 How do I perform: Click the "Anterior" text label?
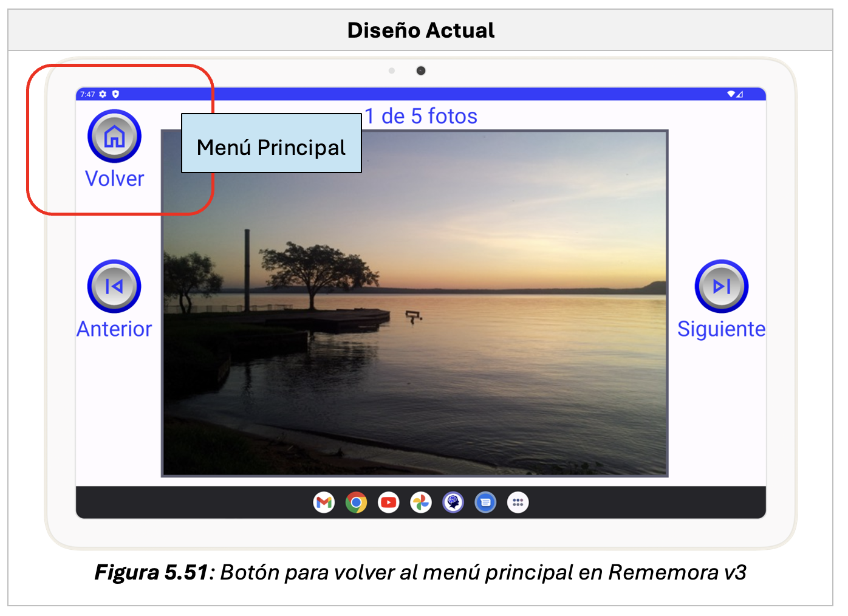(x=114, y=329)
